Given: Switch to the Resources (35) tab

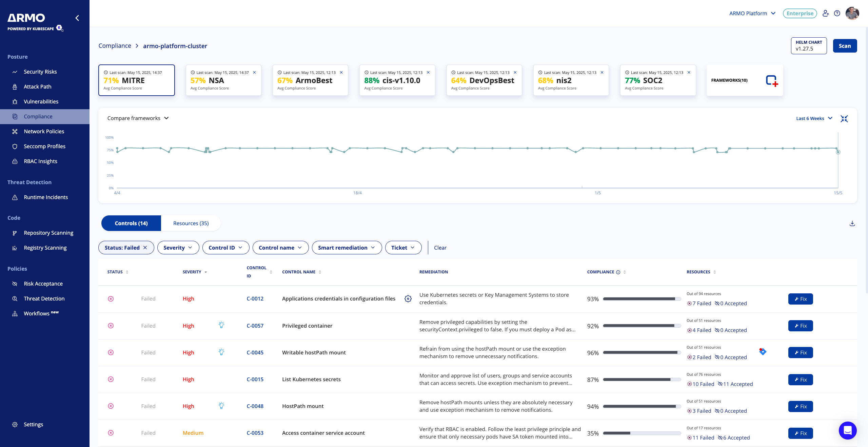Looking at the screenshot, I should (191, 223).
